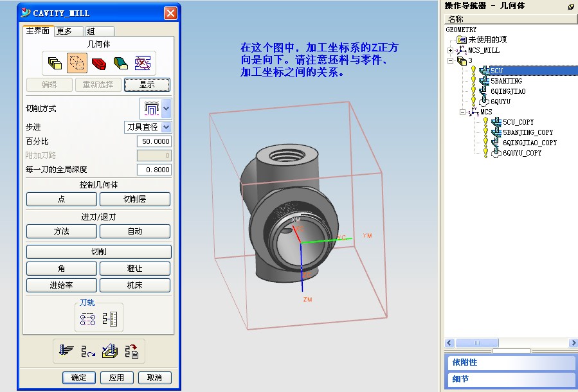Click the 名称 column header
The width and height of the screenshot is (578, 392).
[511, 19]
